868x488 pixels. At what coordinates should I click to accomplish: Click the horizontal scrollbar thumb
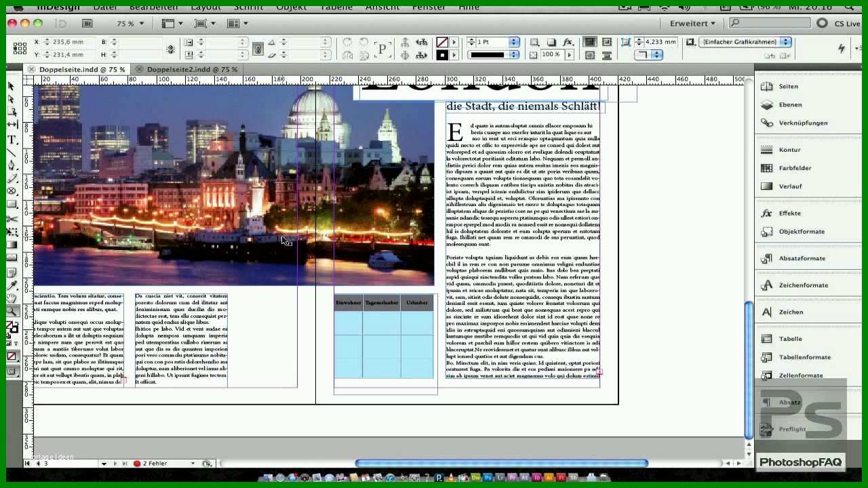tap(502, 464)
